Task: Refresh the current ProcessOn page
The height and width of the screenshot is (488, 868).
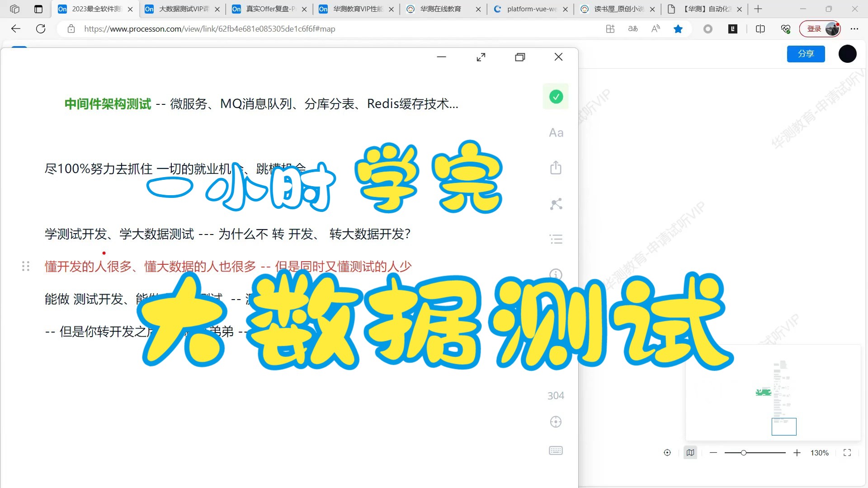Action: click(41, 29)
